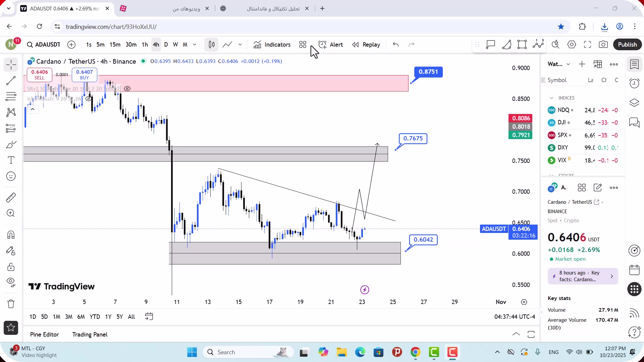The image size is (644, 362).
Task: Open indicator templates grid icon
Action: pyautogui.click(x=303, y=45)
